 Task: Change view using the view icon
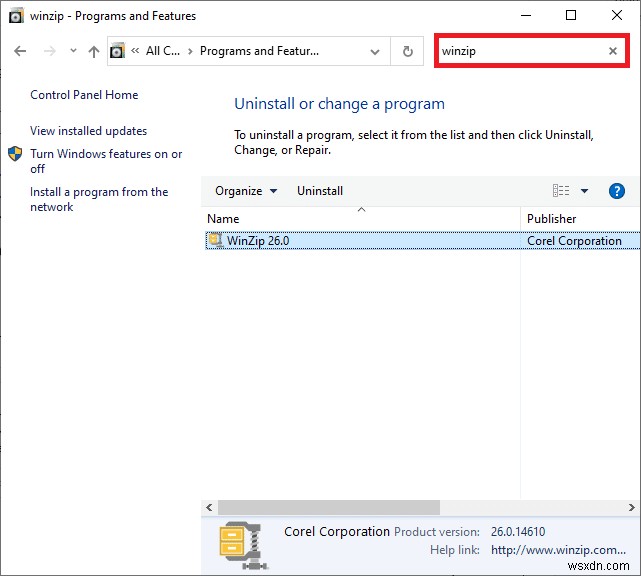(560, 191)
